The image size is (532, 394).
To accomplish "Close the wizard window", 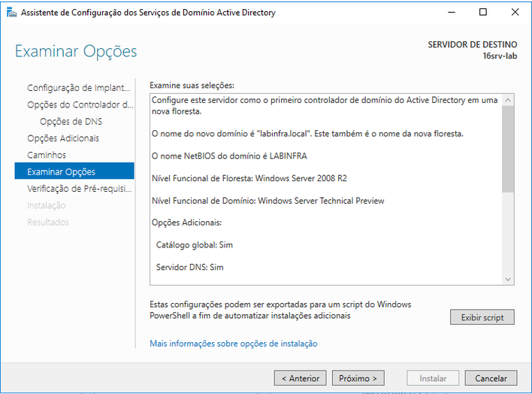I will [x=515, y=12].
